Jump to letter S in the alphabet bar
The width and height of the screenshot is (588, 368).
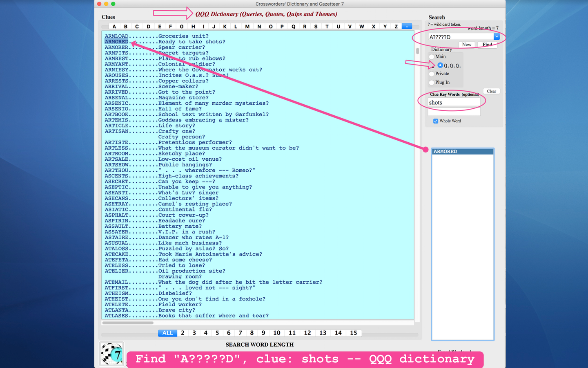pyautogui.click(x=316, y=27)
